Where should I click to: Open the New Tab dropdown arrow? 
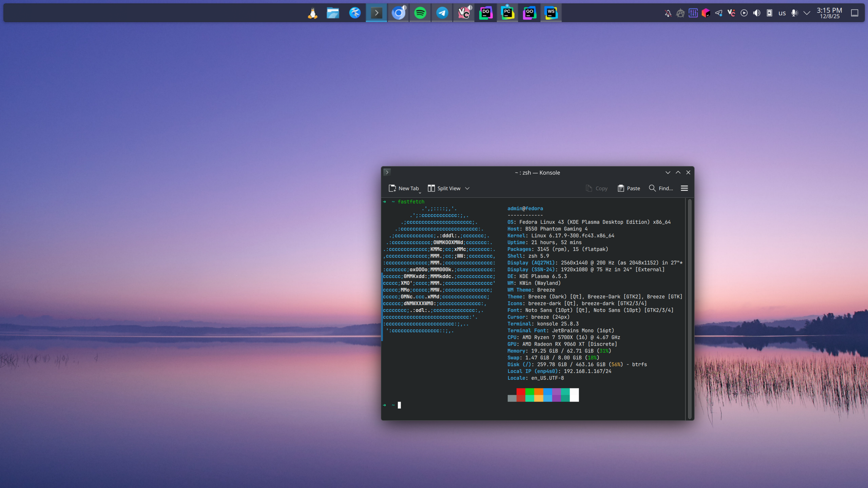[x=420, y=192]
